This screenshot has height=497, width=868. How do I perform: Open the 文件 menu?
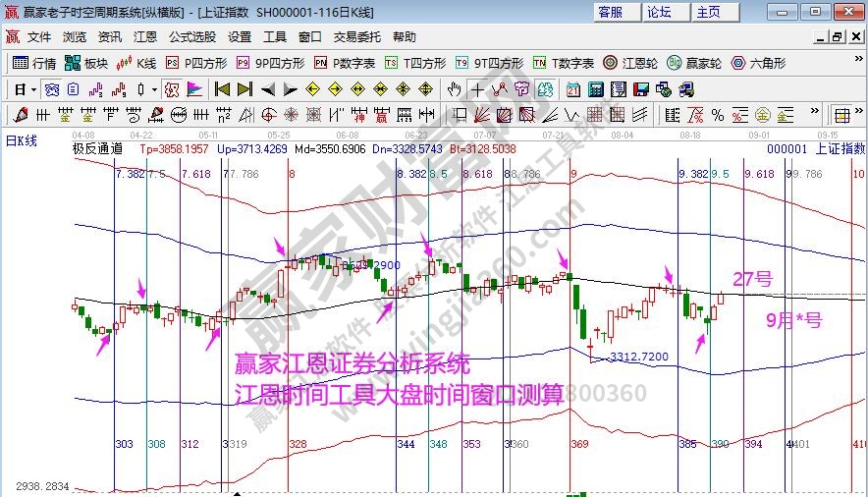coord(39,37)
